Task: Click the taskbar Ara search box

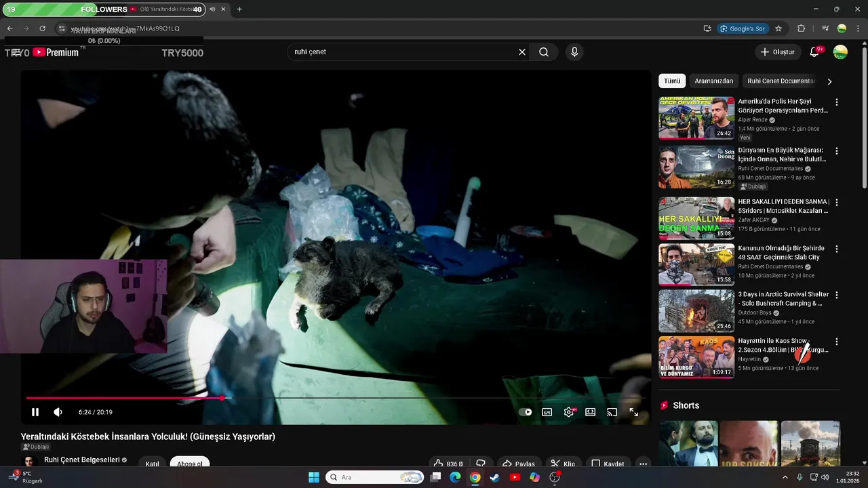Action: [x=375, y=477]
